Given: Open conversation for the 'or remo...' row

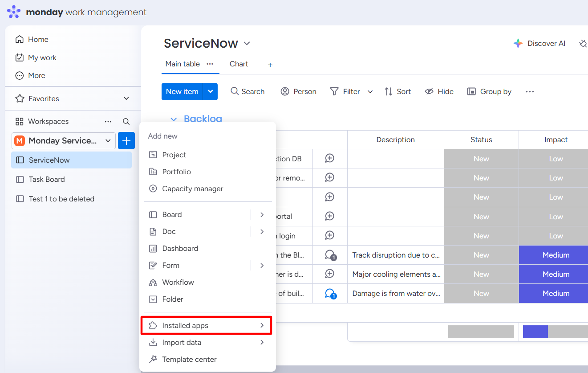Looking at the screenshot, I should pos(329,177).
